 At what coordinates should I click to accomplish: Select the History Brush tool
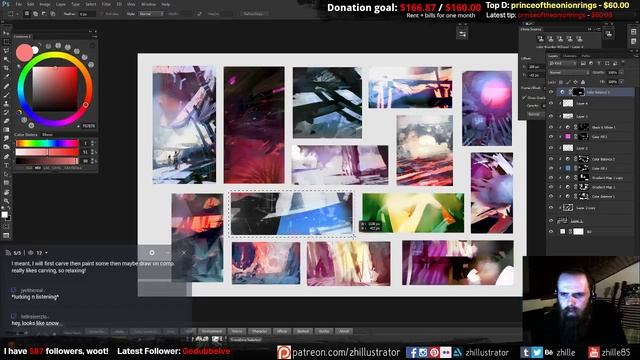click(6, 112)
